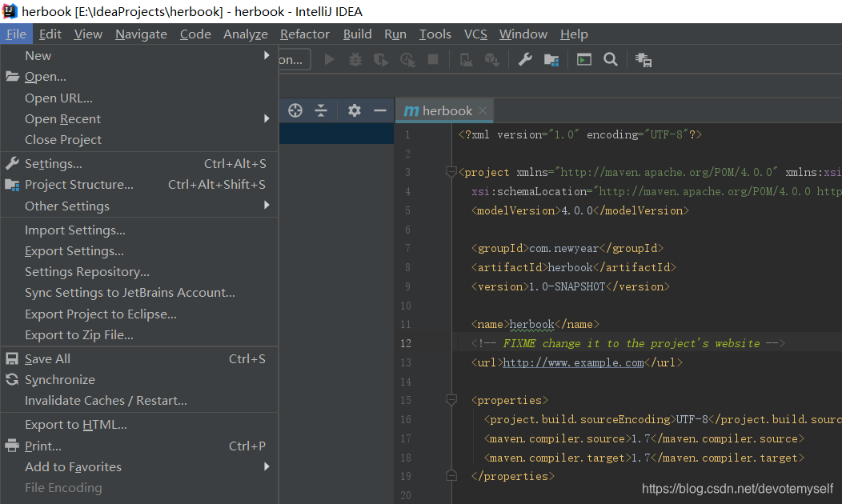This screenshot has width=842, height=504.
Task: Click the Search Everywhere magnifier icon
Action: (611, 59)
